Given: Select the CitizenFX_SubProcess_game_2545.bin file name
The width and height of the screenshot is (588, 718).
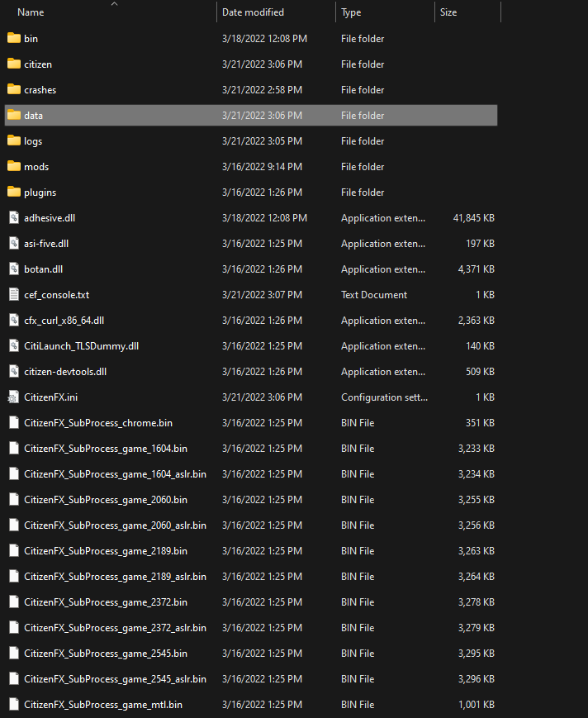Looking at the screenshot, I should (106, 654).
